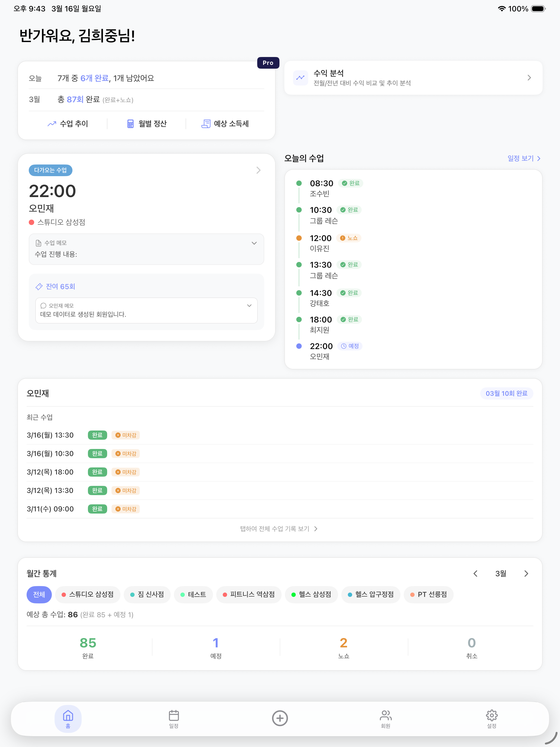Open the 수익 분석 card
Viewport: 560px width, 747px height.
coord(413,78)
